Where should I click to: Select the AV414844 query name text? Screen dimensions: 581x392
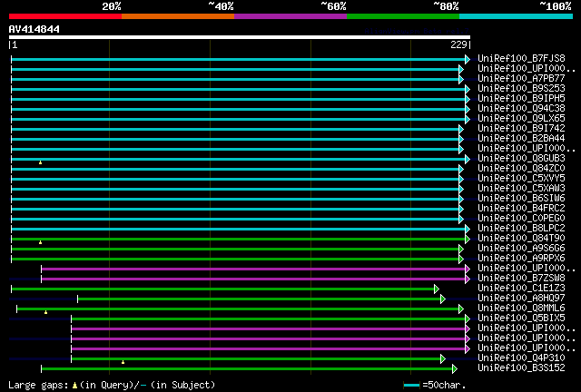coord(34,29)
